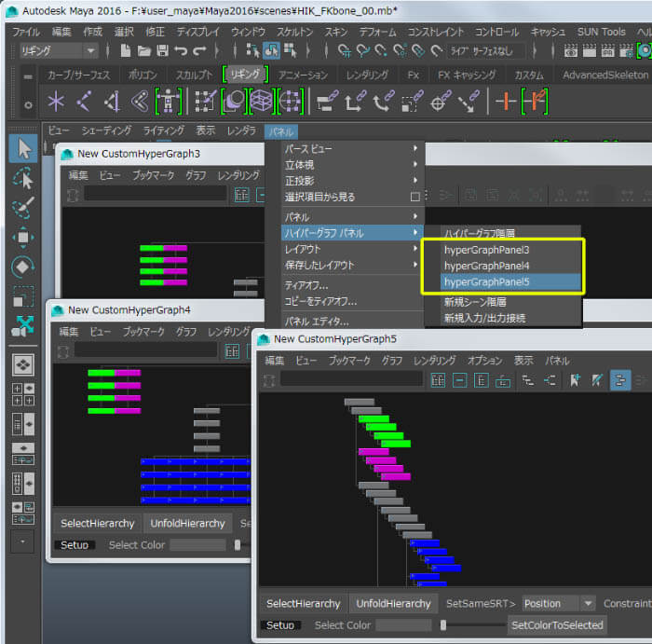Click the Single Pane layout icon in toolbox
Viewport: 652px width, 644px height.
tap(23, 364)
